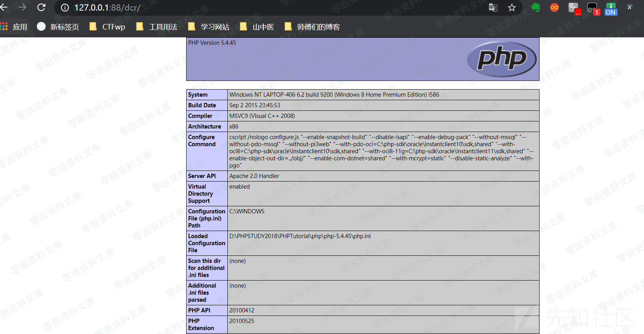Open the 新标签页 bookmark
Image resolution: width=644 pixels, height=334 pixels.
pos(58,27)
